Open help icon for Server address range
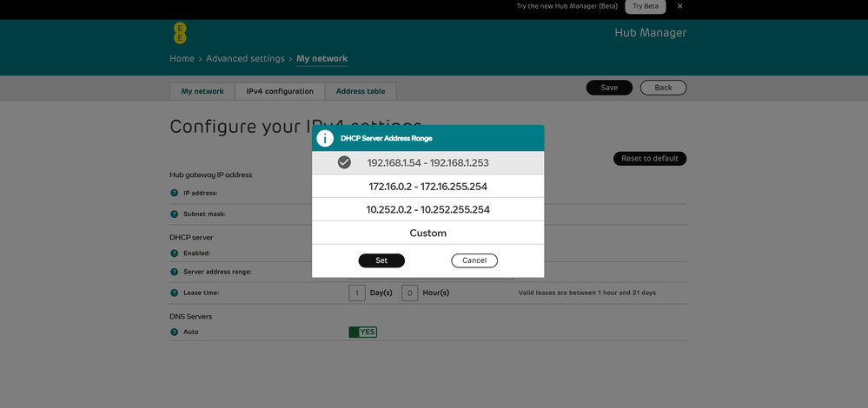Image resolution: width=868 pixels, height=408 pixels. pyautogui.click(x=175, y=272)
